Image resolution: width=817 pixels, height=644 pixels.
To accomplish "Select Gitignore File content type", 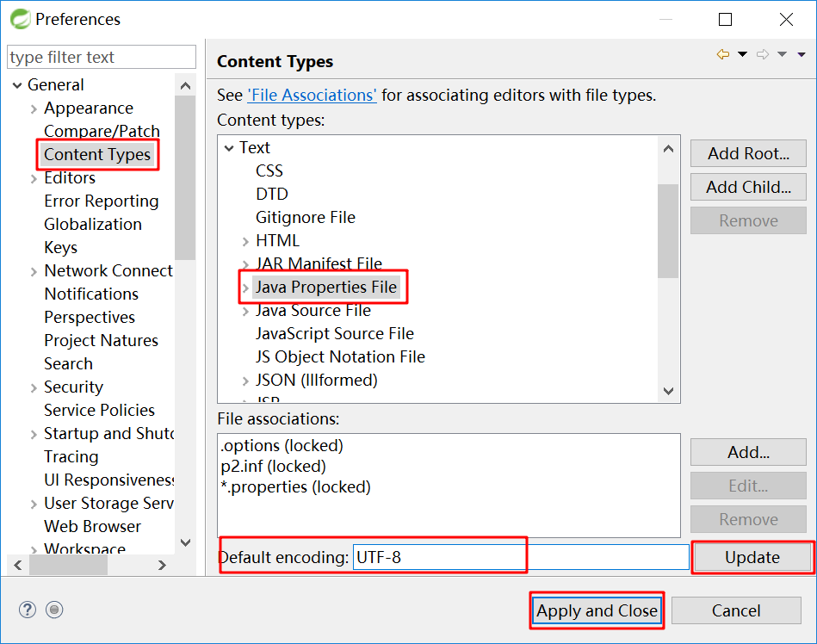I will (306, 217).
